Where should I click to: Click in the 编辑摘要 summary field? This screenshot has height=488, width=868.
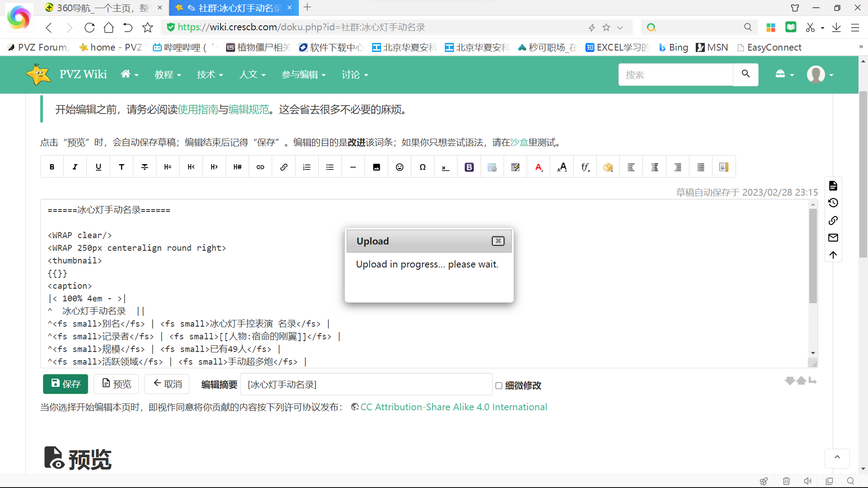click(x=366, y=385)
